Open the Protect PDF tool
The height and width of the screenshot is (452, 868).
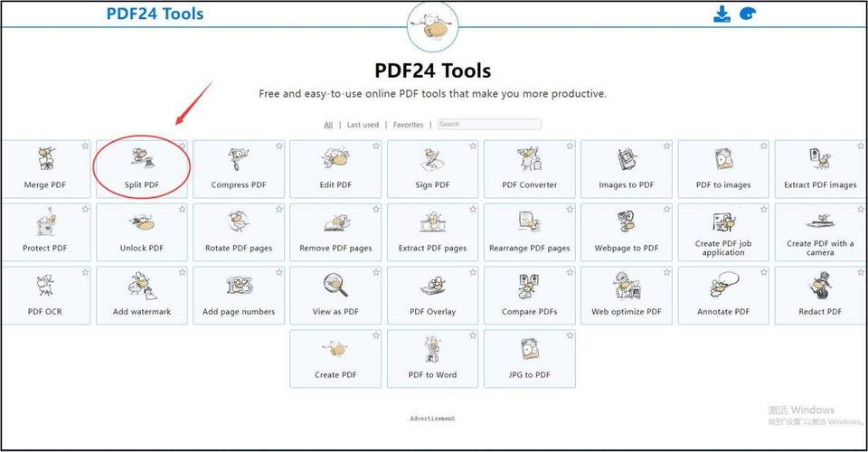click(45, 232)
